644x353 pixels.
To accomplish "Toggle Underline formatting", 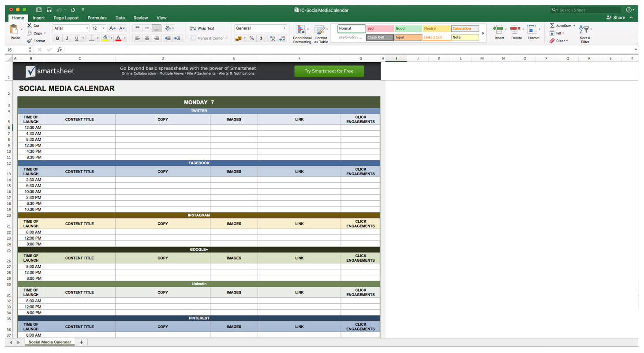I will (x=77, y=38).
